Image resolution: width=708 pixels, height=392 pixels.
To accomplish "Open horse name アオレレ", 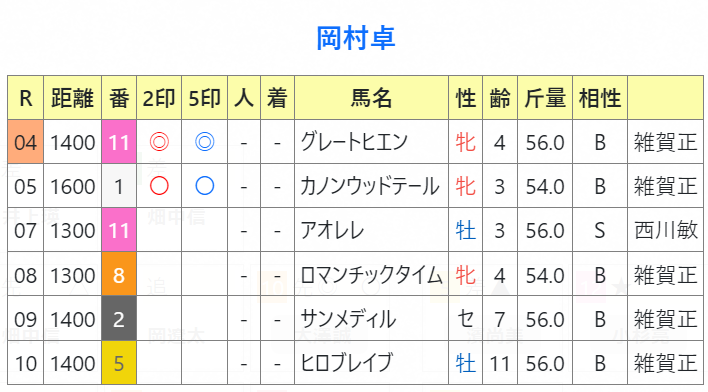I will pyautogui.click(x=332, y=230).
